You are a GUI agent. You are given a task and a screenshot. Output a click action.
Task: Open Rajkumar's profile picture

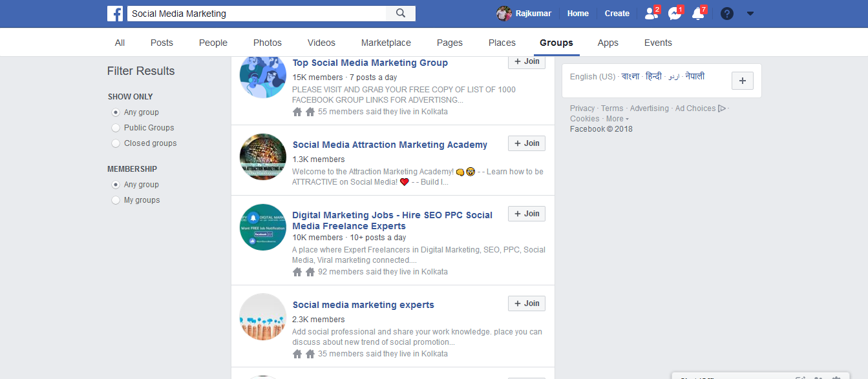pyautogui.click(x=503, y=14)
